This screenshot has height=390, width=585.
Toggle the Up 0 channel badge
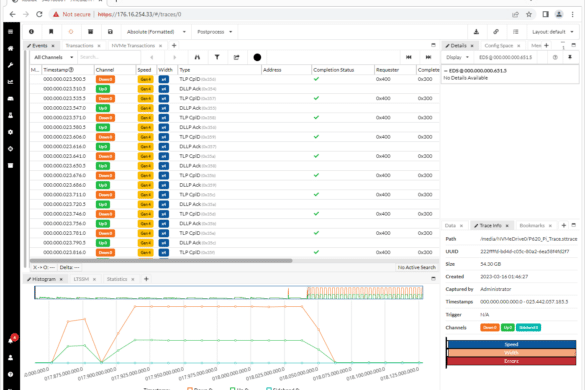pyautogui.click(x=507, y=327)
